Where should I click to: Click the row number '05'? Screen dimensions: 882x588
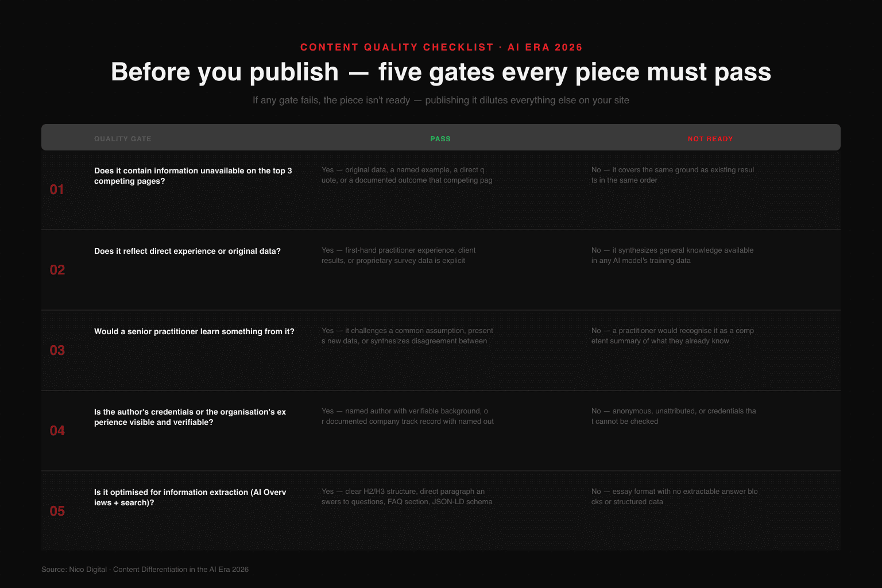tap(57, 511)
